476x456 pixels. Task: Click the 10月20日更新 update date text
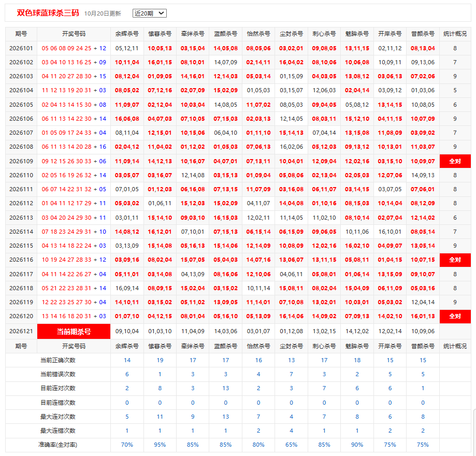click(103, 13)
